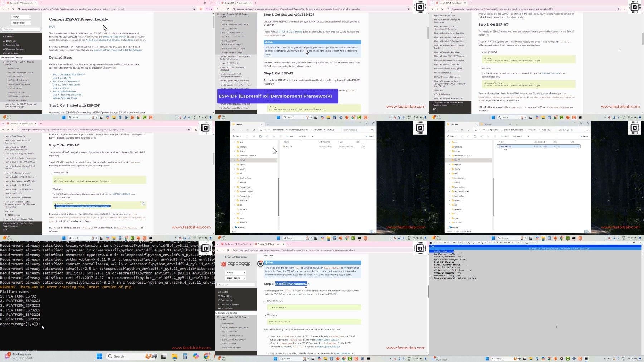
Task: Open the Sort dropdown in mqtt_ca Explorer
Action: coord(291,136)
